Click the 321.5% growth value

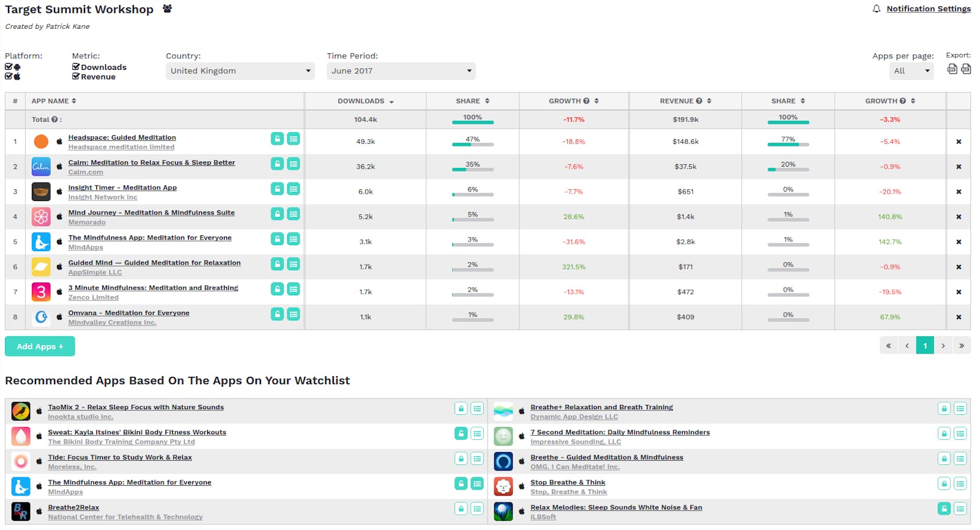click(574, 267)
